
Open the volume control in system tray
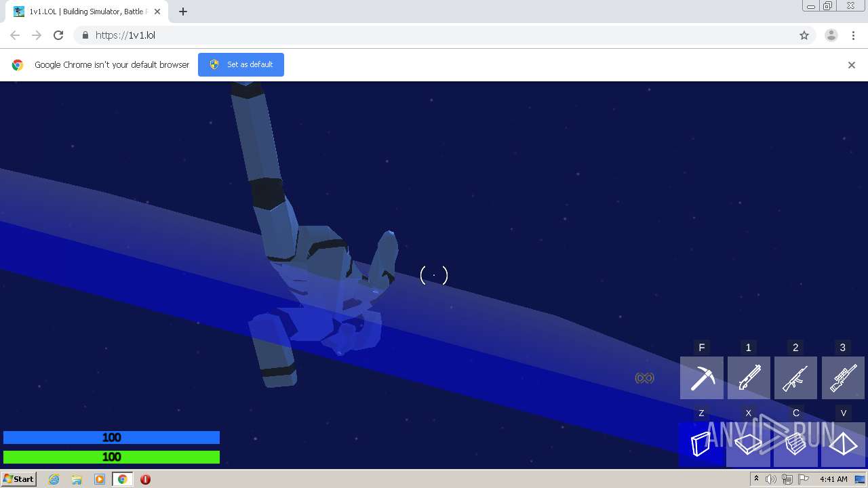pyautogui.click(x=771, y=479)
